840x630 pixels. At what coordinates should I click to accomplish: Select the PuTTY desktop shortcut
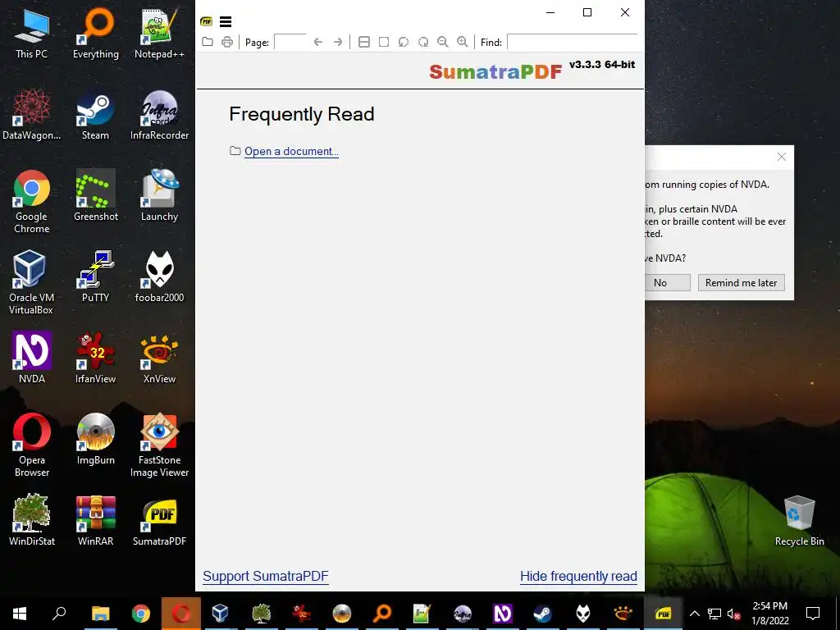[x=95, y=277]
